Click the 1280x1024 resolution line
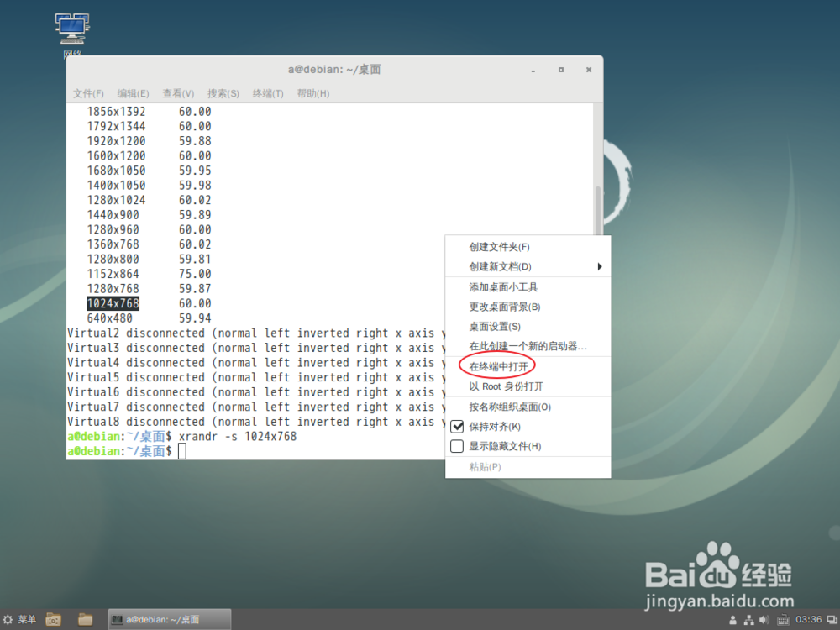This screenshot has height=630, width=840. click(149, 200)
